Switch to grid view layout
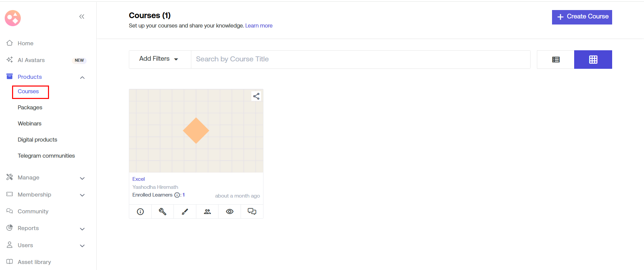Viewport: 644px width, 270px height. coord(593,59)
